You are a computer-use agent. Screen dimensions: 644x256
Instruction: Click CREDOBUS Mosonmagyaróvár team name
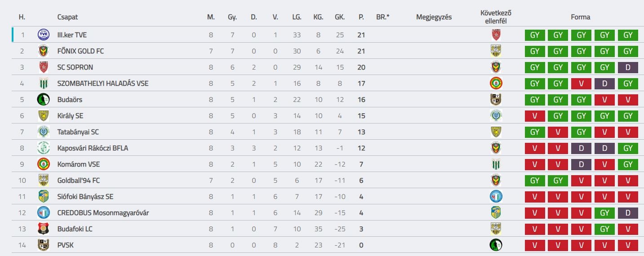pyautogui.click(x=103, y=212)
